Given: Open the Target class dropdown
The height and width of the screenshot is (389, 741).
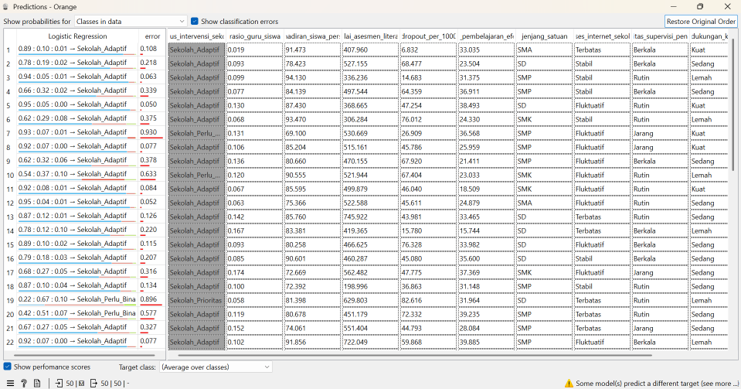Looking at the screenshot, I should (x=215, y=367).
